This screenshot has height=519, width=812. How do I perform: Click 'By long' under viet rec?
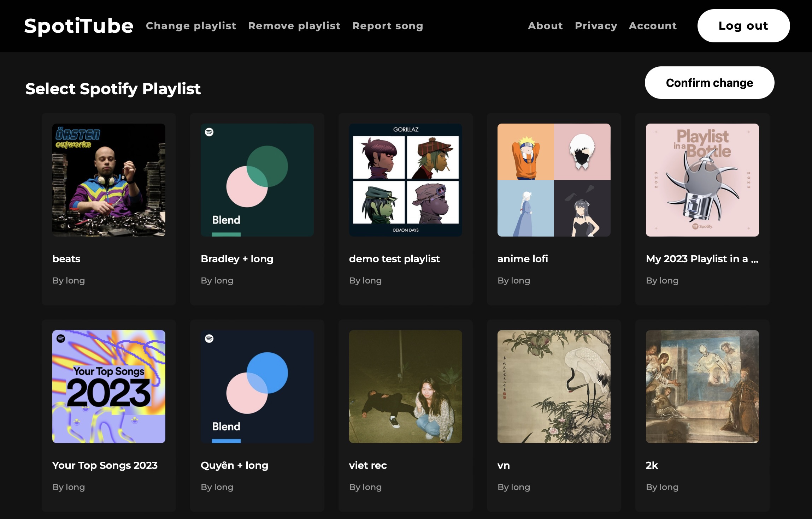[x=365, y=487]
